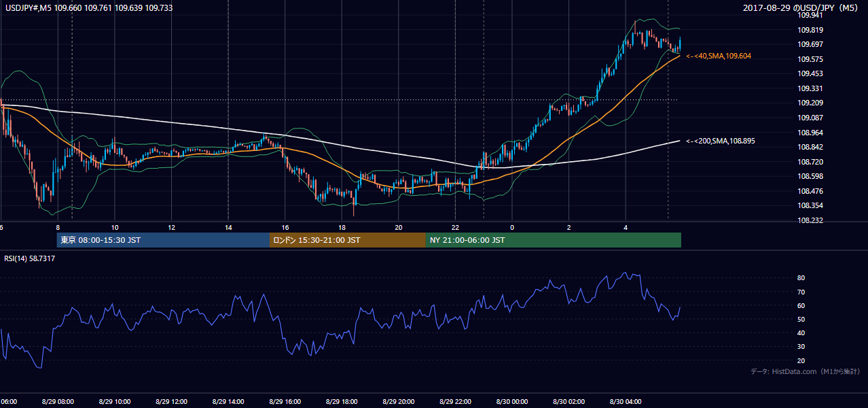Screen dimensions: 868x408
Task: Click hour tick 10 under price chart
Action: [115, 227]
